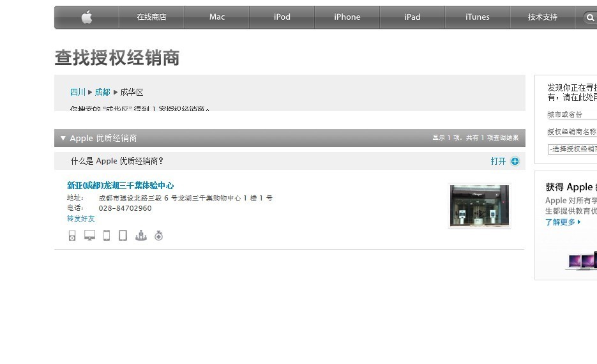Viewport: 597px width, 364px height.
Task: Click the MacBook product image in sidebar
Action: [582, 262]
